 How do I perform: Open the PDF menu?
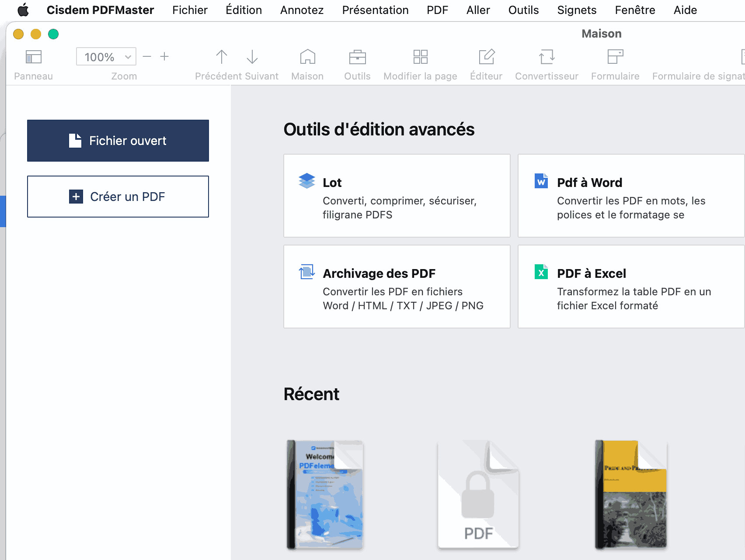pyautogui.click(x=437, y=10)
